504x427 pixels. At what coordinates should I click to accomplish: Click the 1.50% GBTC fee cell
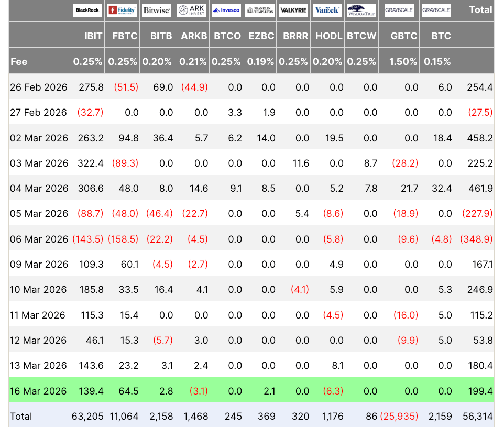pos(403,61)
